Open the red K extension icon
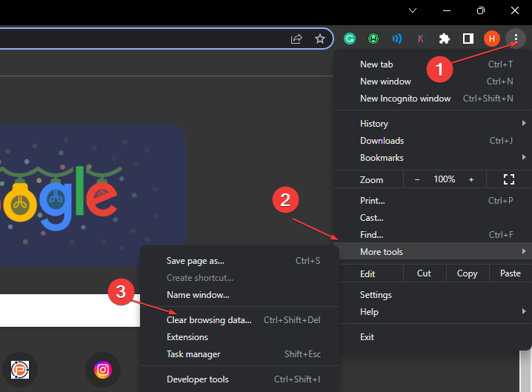The width and height of the screenshot is (532, 392). pos(420,39)
